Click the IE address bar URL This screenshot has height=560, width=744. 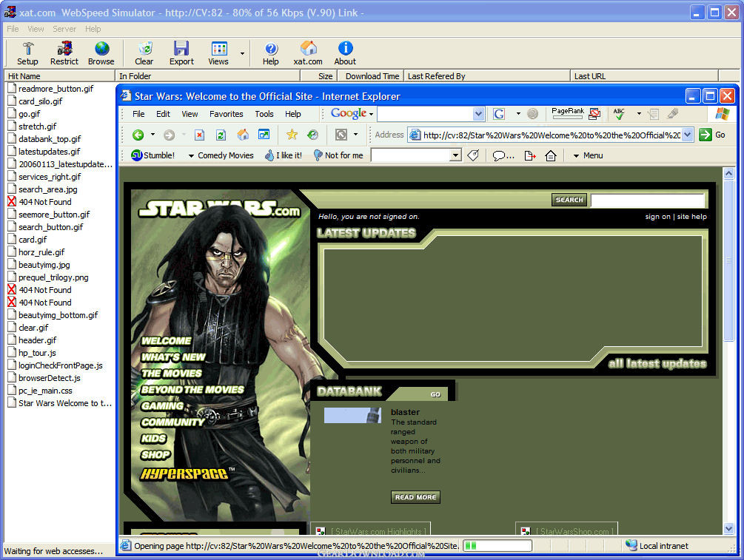click(552, 135)
